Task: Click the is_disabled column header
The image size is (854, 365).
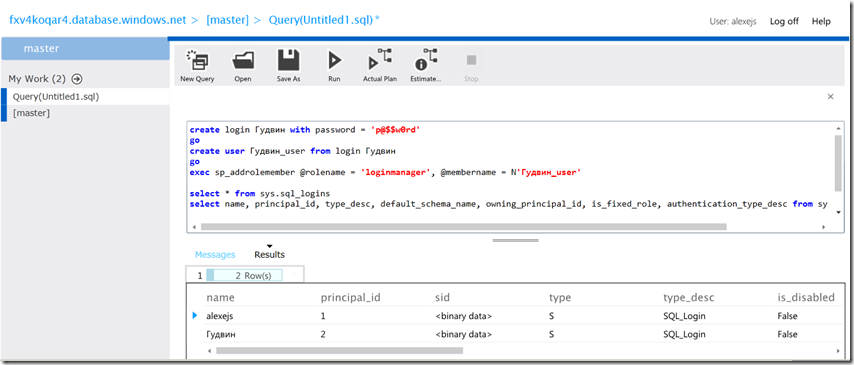Action: tap(806, 297)
